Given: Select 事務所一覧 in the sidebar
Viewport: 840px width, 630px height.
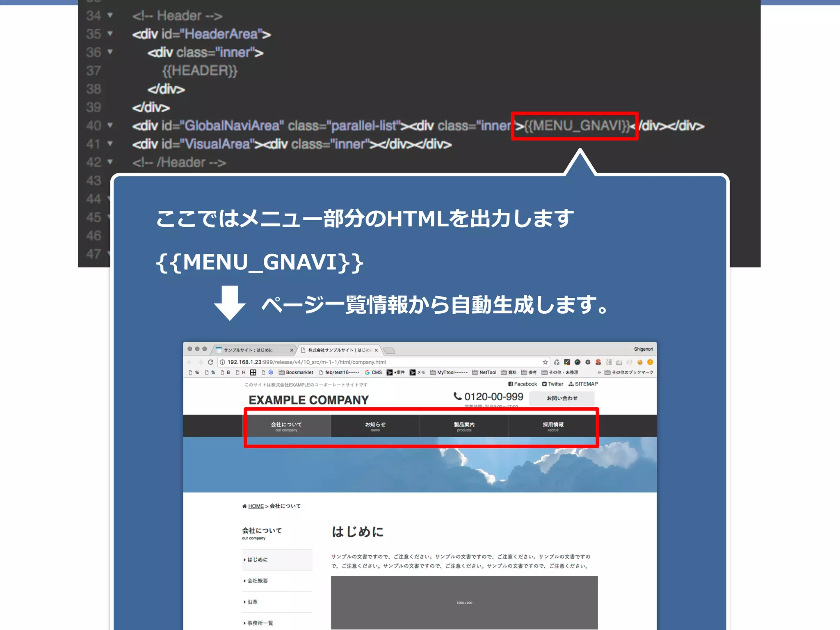Looking at the screenshot, I should (x=277, y=623).
